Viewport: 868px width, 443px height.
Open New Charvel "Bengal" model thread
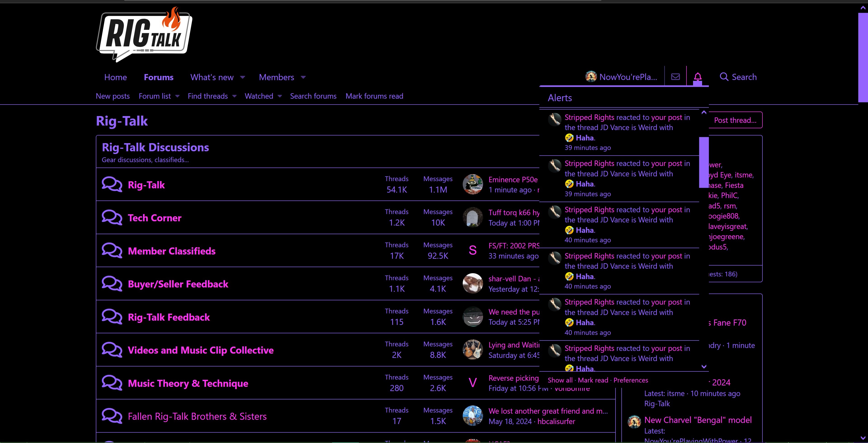(x=698, y=420)
